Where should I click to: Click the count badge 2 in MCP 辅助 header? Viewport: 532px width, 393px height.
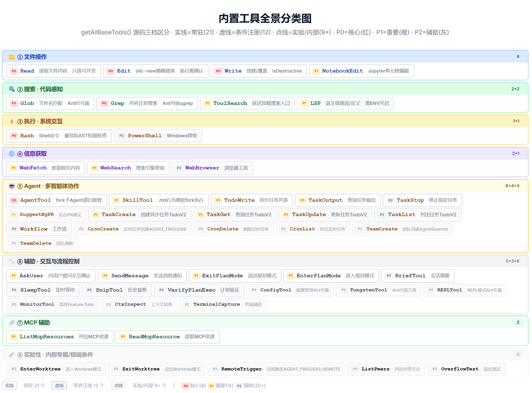pos(518,322)
